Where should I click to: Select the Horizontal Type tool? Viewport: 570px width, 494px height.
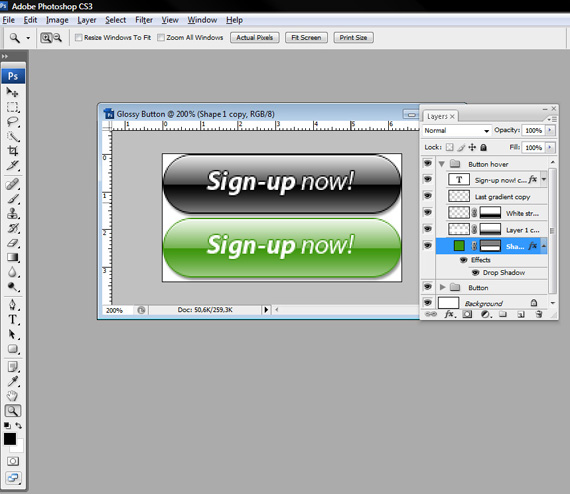12,320
